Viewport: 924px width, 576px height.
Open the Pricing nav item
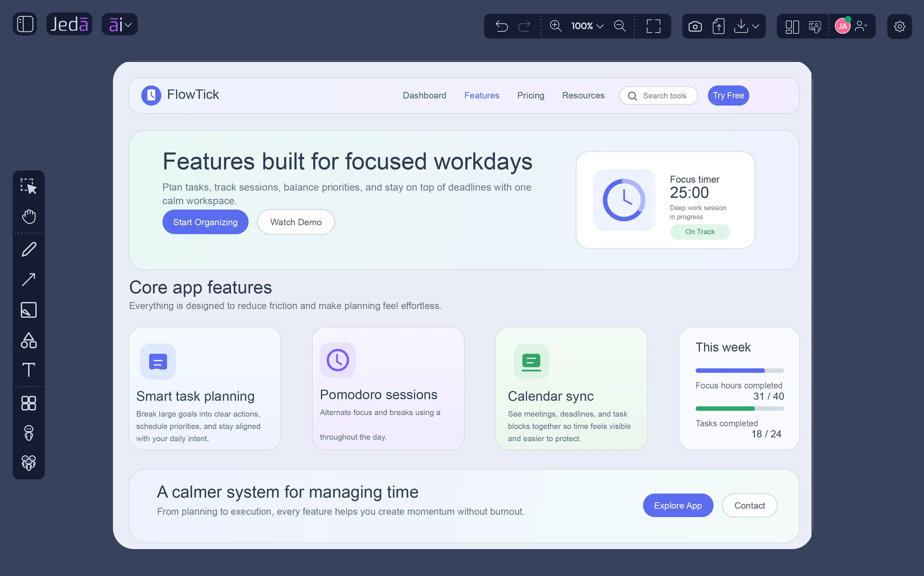click(530, 95)
